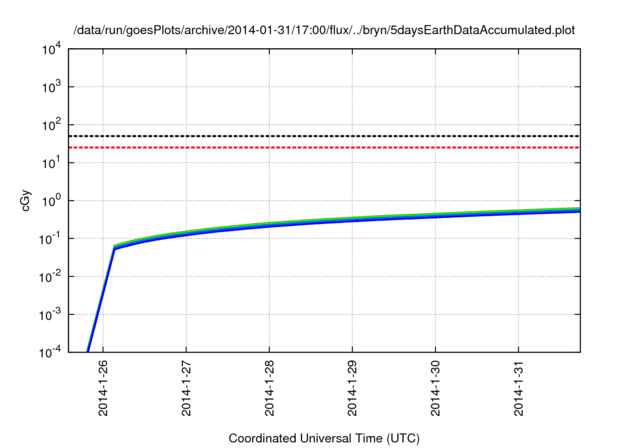Click the y-axis tick label 10^2
This screenshot has width=640, height=448.
point(51,125)
